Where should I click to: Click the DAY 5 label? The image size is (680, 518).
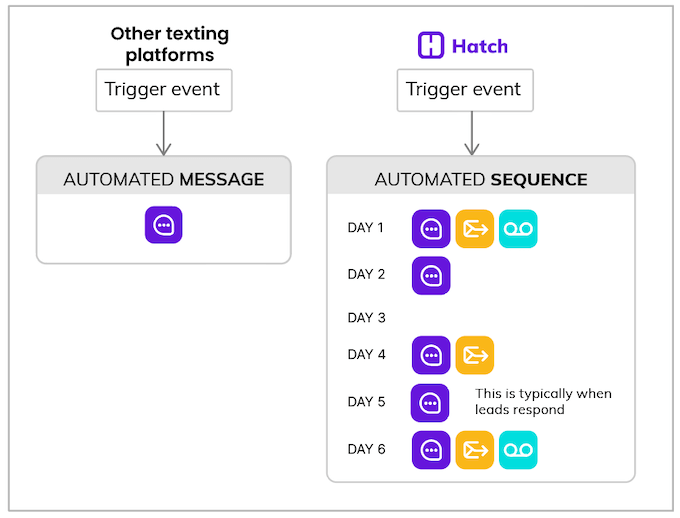pyautogui.click(x=366, y=402)
